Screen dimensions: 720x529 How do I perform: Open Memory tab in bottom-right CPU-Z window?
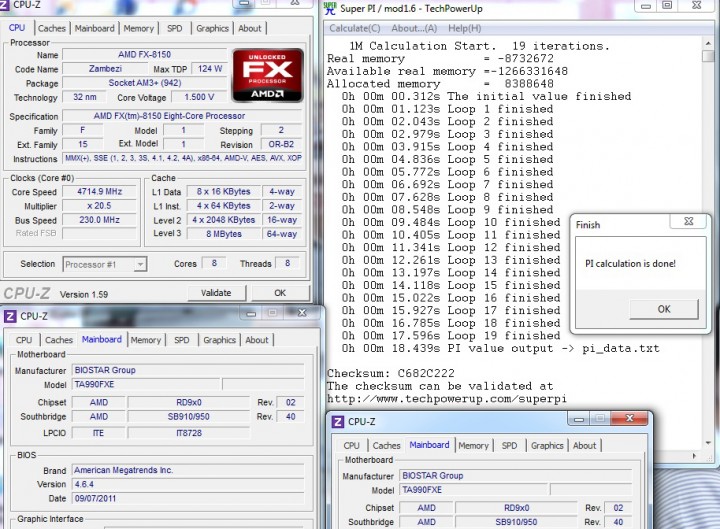tap(473, 446)
